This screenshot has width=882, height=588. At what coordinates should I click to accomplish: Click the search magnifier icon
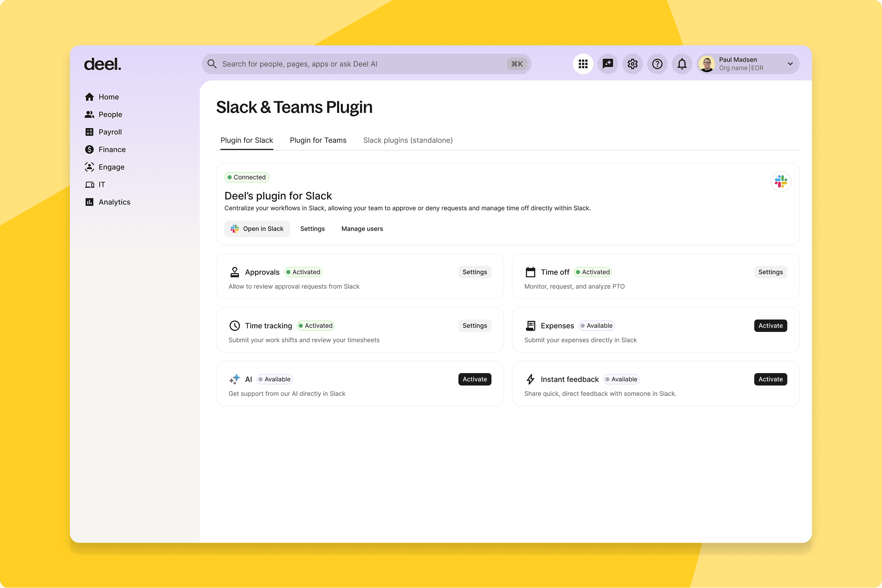tap(212, 64)
